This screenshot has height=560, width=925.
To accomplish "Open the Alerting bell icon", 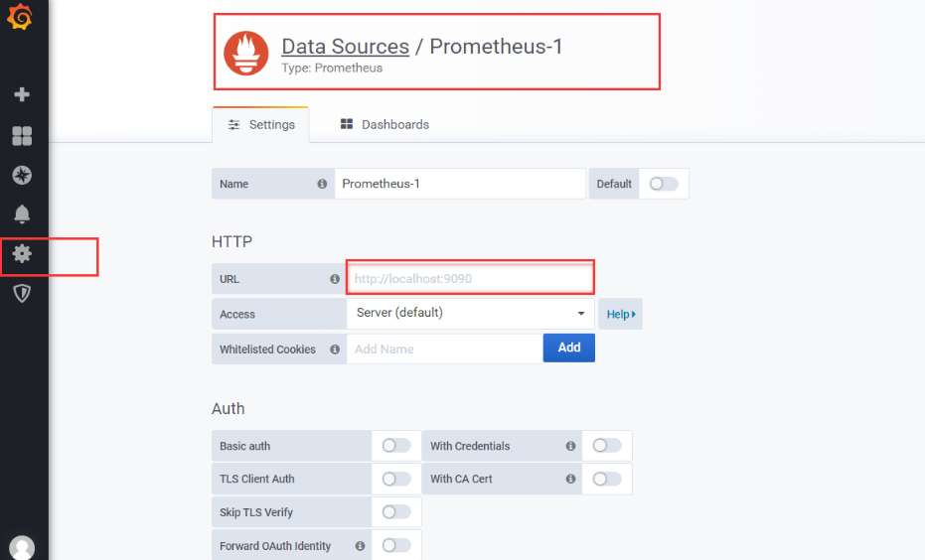I will point(22,214).
